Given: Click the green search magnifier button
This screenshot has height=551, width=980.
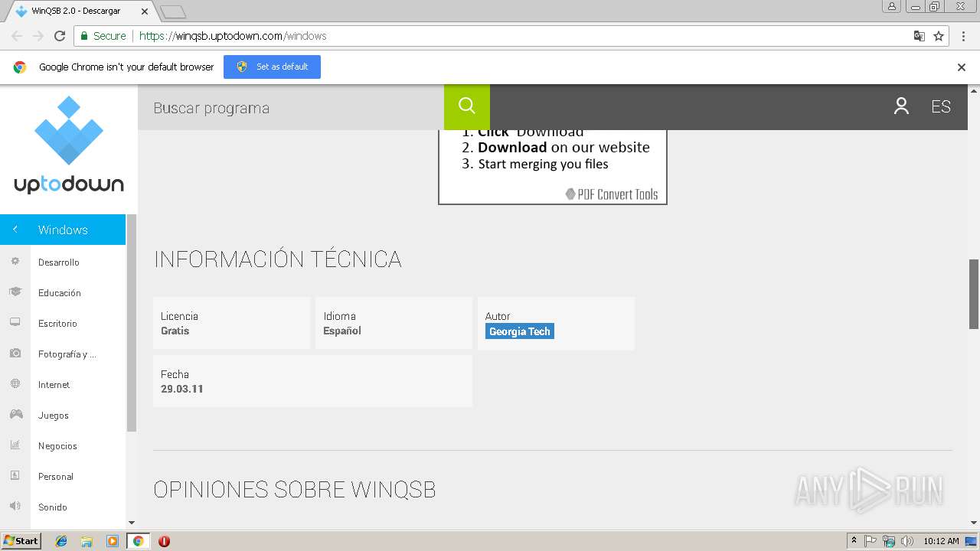Looking at the screenshot, I should [x=467, y=106].
